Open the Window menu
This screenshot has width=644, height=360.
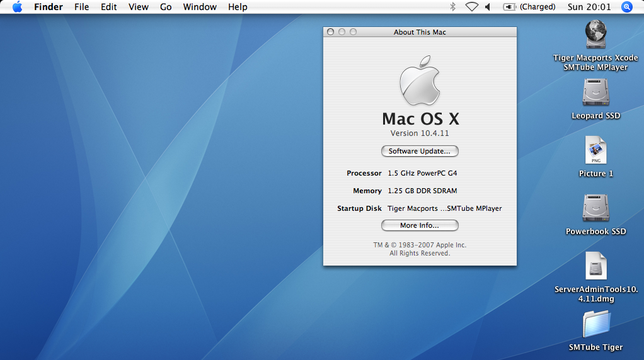pyautogui.click(x=200, y=7)
